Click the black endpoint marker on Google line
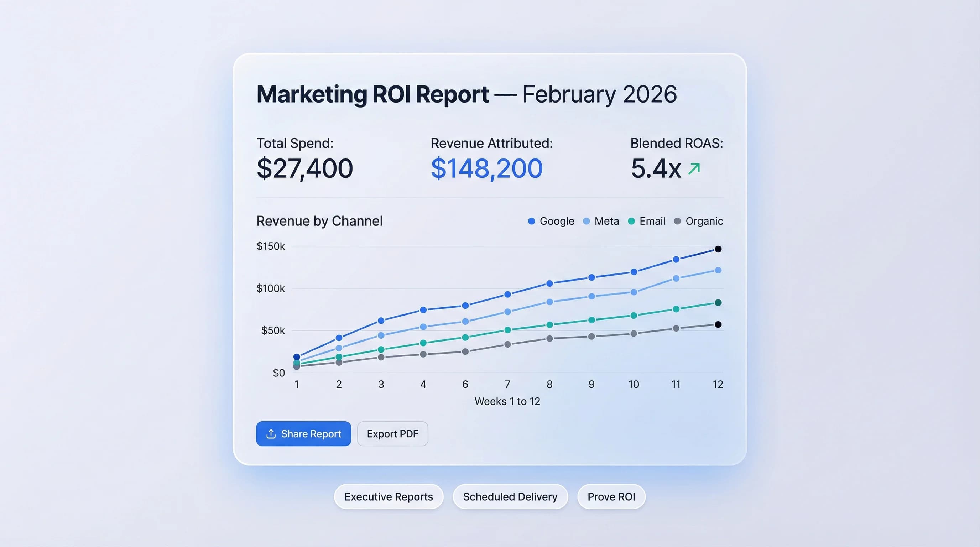Screen dimensions: 980x547 [x=718, y=249]
